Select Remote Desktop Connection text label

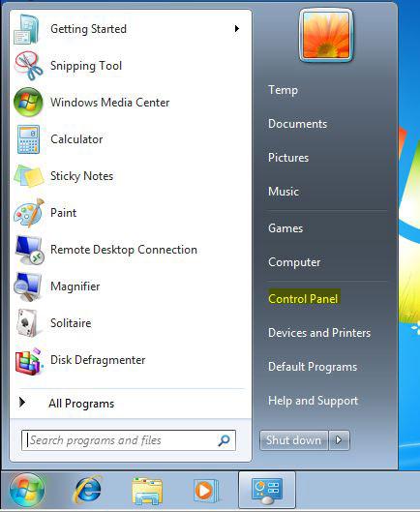[124, 250]
